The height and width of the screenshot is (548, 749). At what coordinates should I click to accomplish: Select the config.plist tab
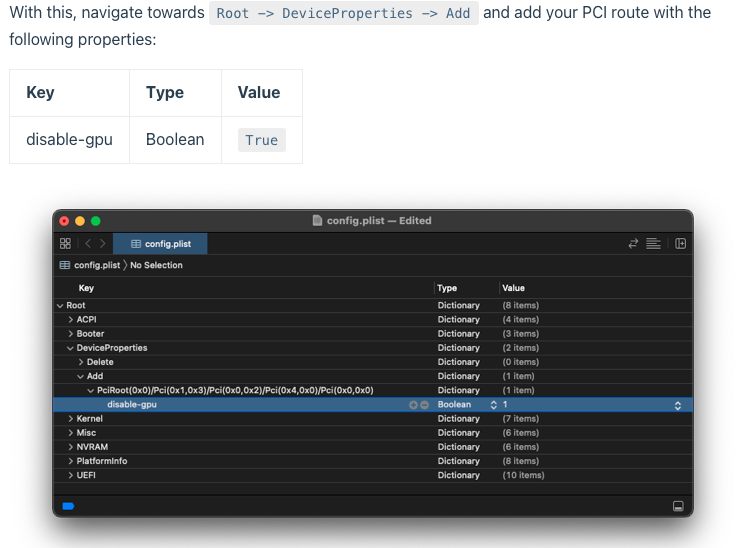click(160, 244)
